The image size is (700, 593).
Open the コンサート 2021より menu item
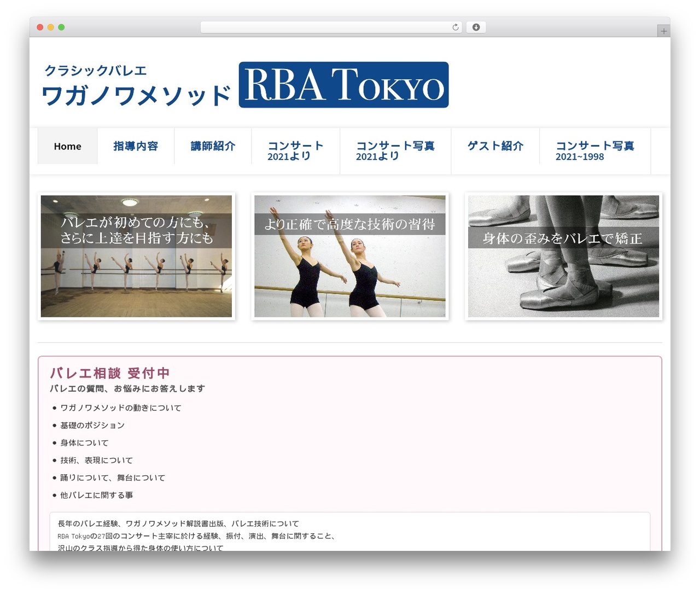click(x=295, y=151)
